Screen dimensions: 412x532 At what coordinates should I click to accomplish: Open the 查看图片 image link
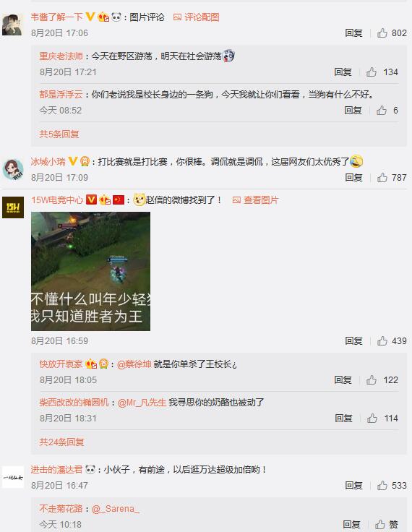pos(255,199)
